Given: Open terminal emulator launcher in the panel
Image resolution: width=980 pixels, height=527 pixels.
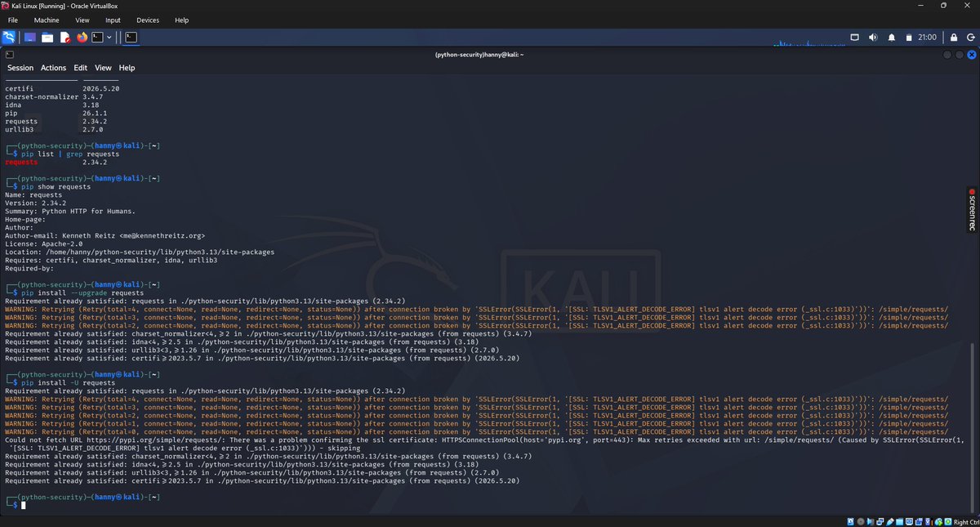Looking at the screenshot, I should coord(97,38).
